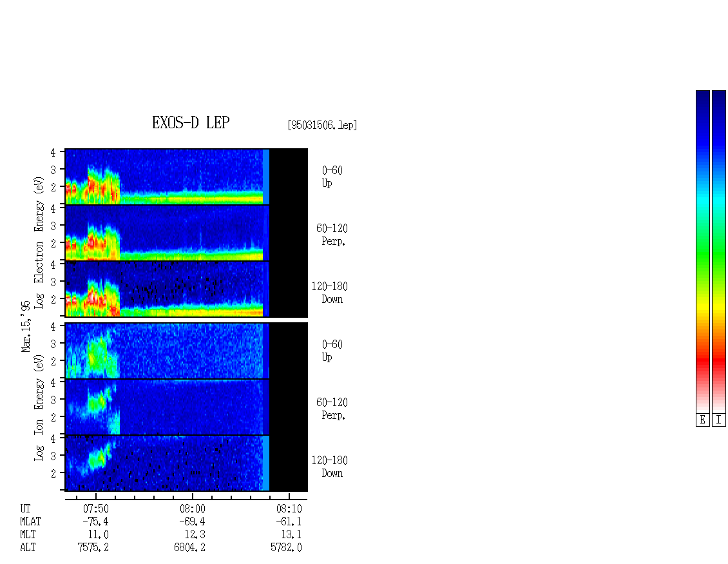Screen dimensions: 728x564
Task: Click the E label box under colorbar
Action: coord(702,420)
